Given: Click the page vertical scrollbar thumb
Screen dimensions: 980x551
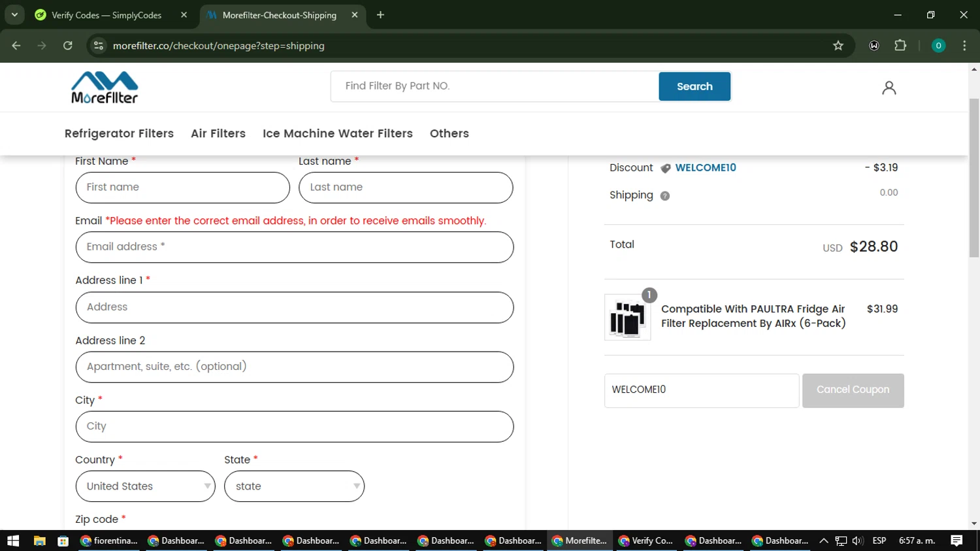Looking at the screenshot, I should click(974, 178).
